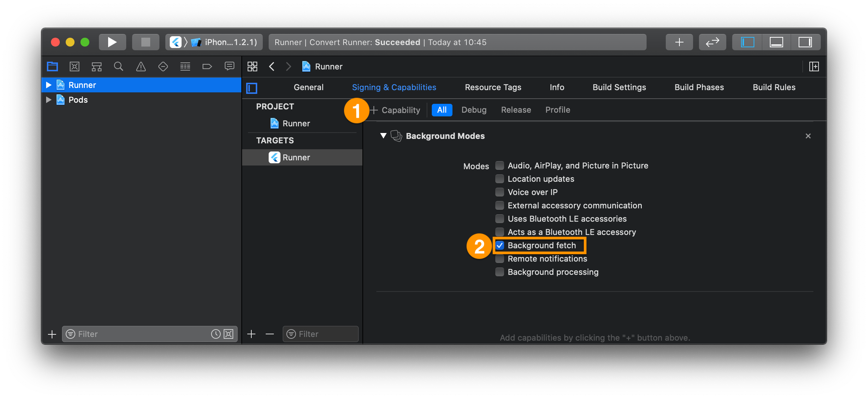Open the issue navigator warning icon
This screenshot has height=399, width=868.
coord(141,66)
